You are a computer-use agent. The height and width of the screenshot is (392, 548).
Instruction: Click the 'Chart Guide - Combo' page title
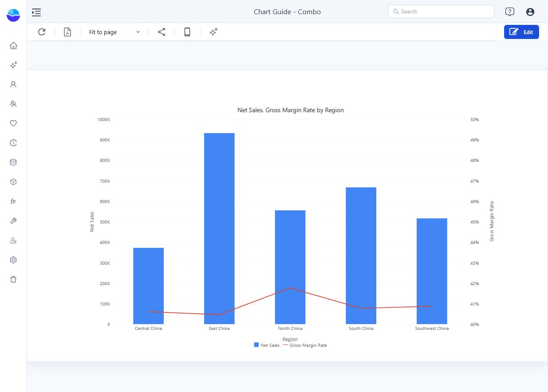click(x=287, y=12)
